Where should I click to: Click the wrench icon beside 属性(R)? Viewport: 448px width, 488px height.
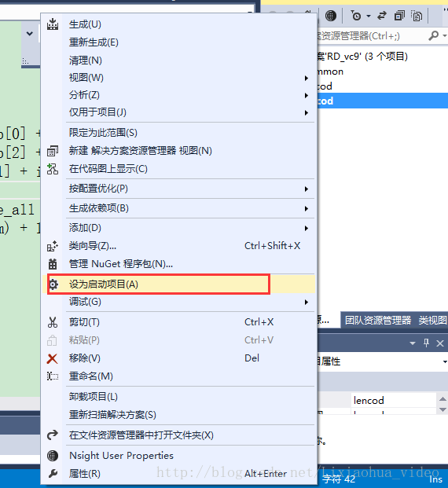53,474
